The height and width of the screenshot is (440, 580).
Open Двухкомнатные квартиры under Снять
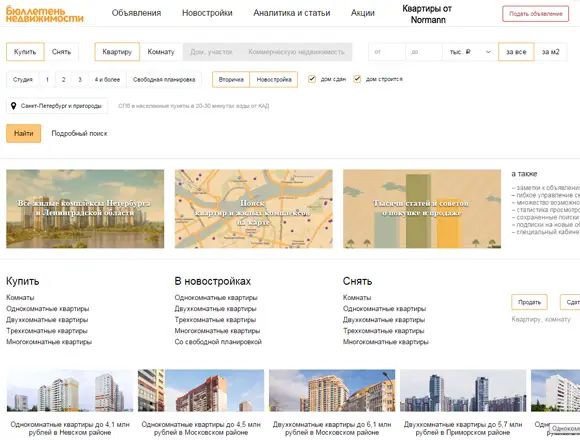[384, 320]
